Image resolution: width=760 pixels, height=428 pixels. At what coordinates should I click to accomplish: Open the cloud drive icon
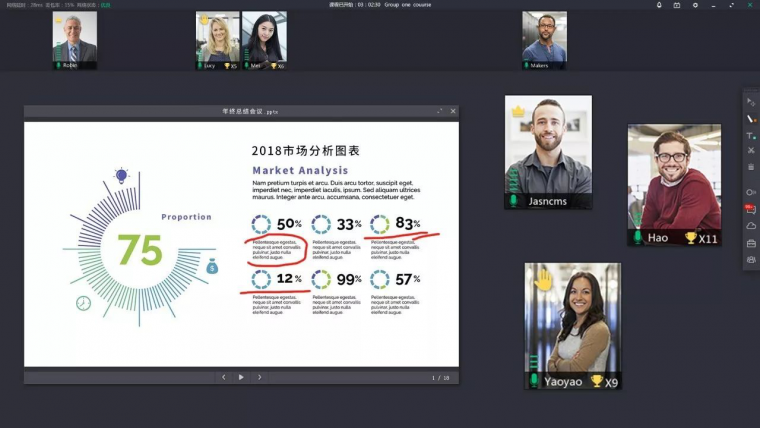[x=751, y=226]
